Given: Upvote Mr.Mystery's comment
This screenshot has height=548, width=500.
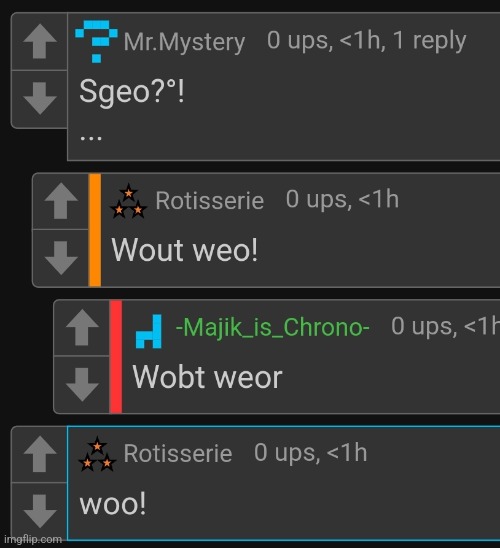Looking at the screenshot, I should [x=40, y=41].
